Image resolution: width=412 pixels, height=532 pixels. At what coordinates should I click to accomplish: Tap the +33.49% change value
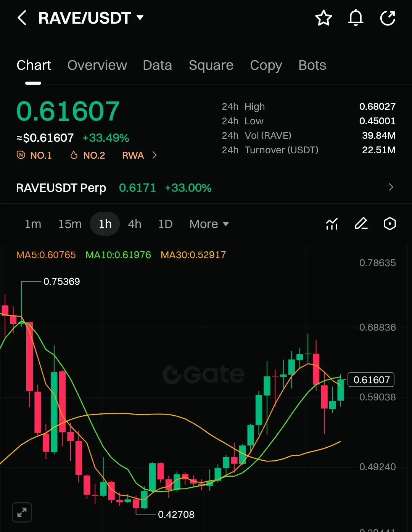[106, 138]
